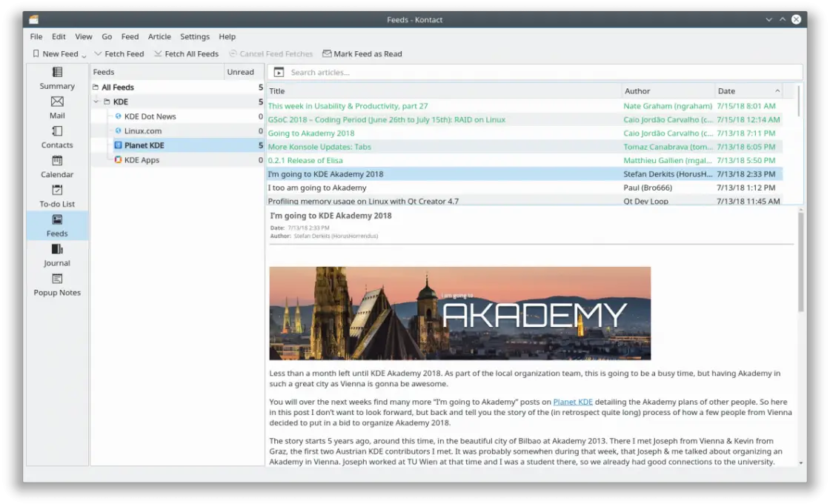Image resolution: width=830 pixels, height=504 pixels.
Task: Click the search filter icon beside Search articles
Action: click(x=279, y=72)
